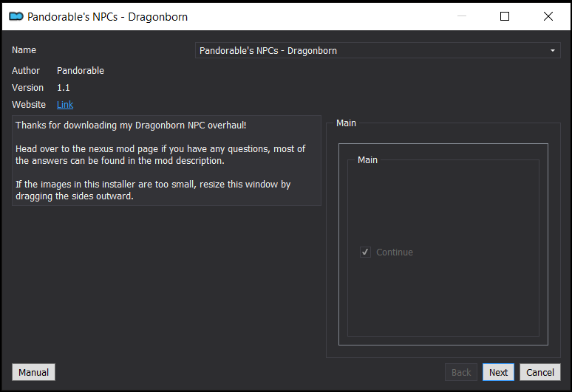Screen dimensions: 572x392
Task: Maximize the installer dialog window
Action: tap(505, 16)
